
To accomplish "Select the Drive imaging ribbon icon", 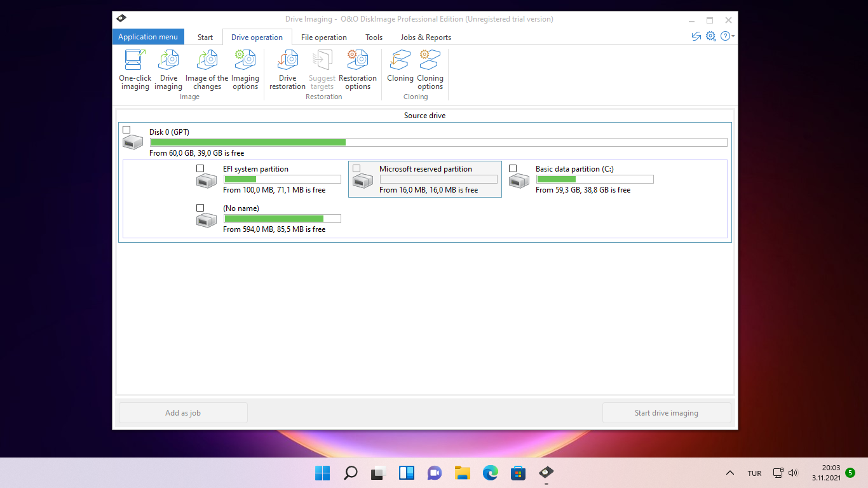I will 168,70.
